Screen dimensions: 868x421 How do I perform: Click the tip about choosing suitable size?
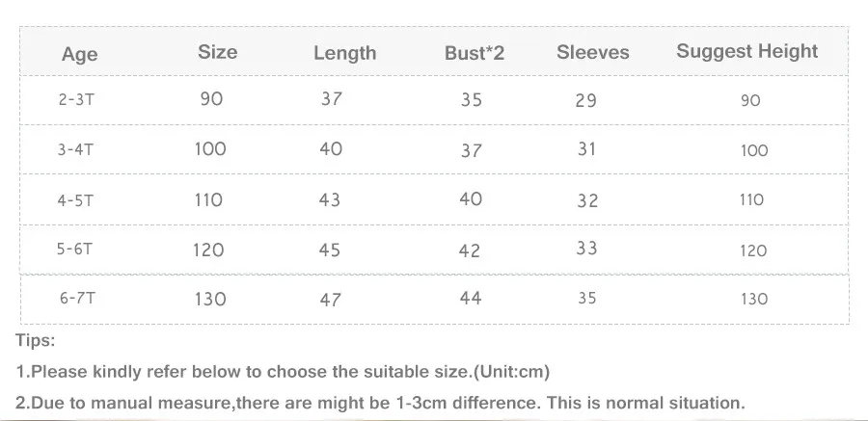coord(283,372)
